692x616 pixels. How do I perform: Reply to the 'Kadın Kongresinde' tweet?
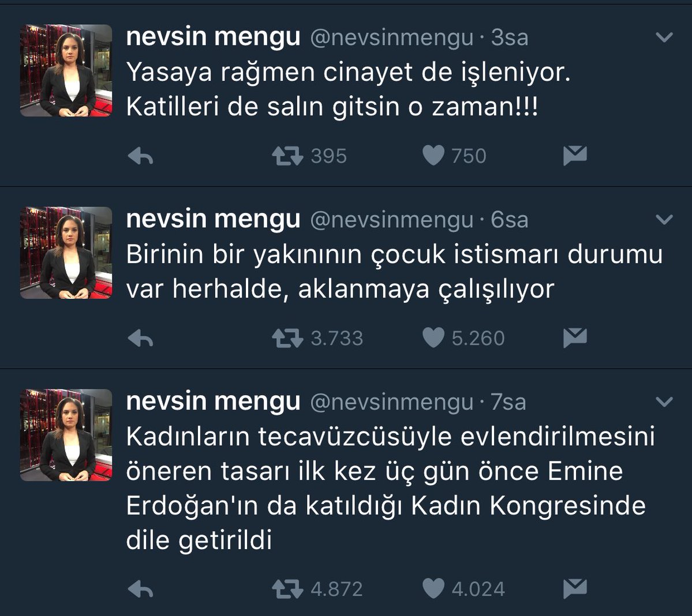coord(140,589)
